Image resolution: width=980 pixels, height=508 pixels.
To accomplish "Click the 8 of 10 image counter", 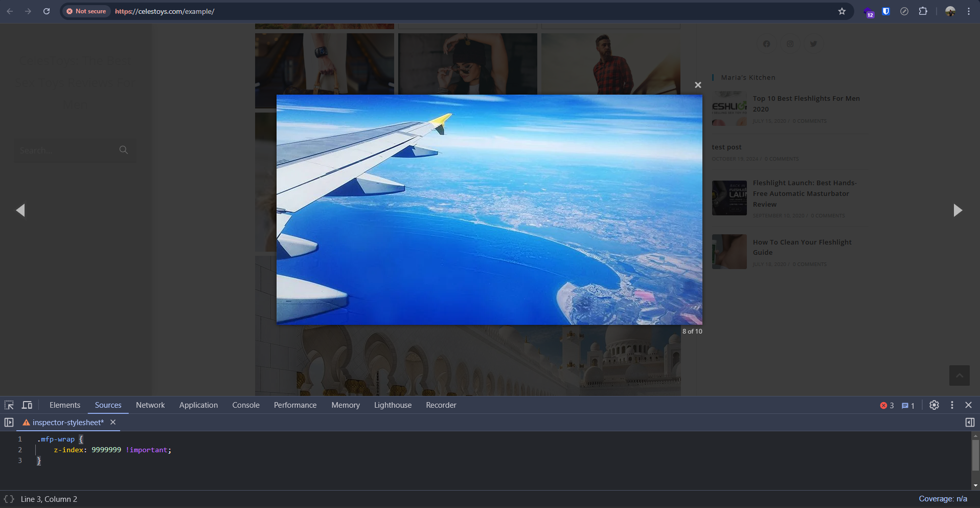I will pyautogui.click(x=692, y=332).
